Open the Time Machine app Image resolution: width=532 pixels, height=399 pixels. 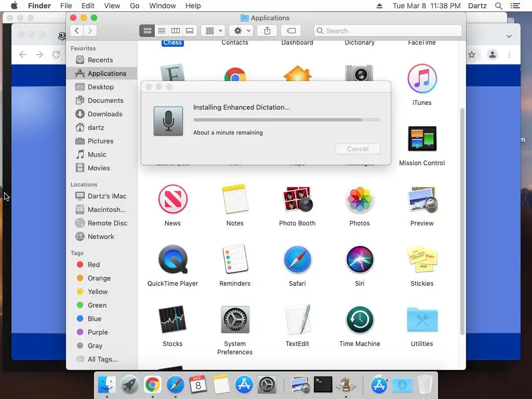(x=360, y=320)
